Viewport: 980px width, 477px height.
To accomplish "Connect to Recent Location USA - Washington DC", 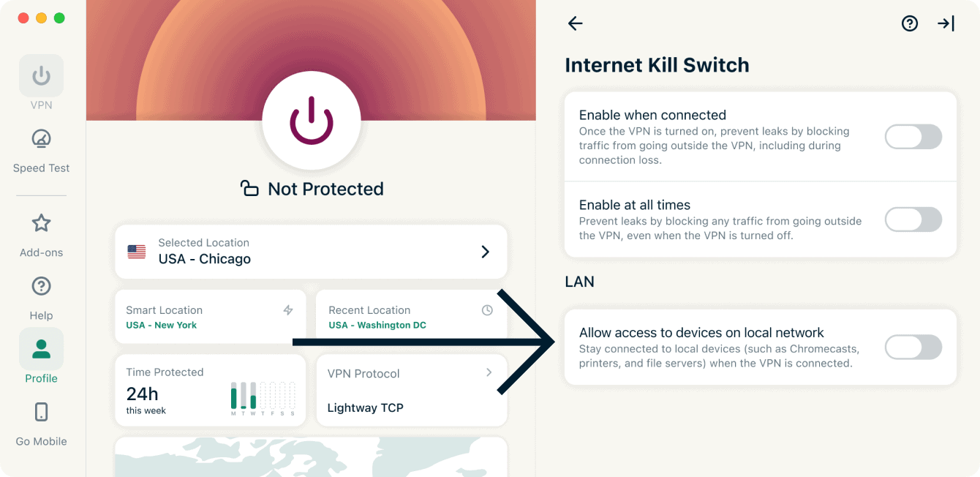I will [412, 317].
